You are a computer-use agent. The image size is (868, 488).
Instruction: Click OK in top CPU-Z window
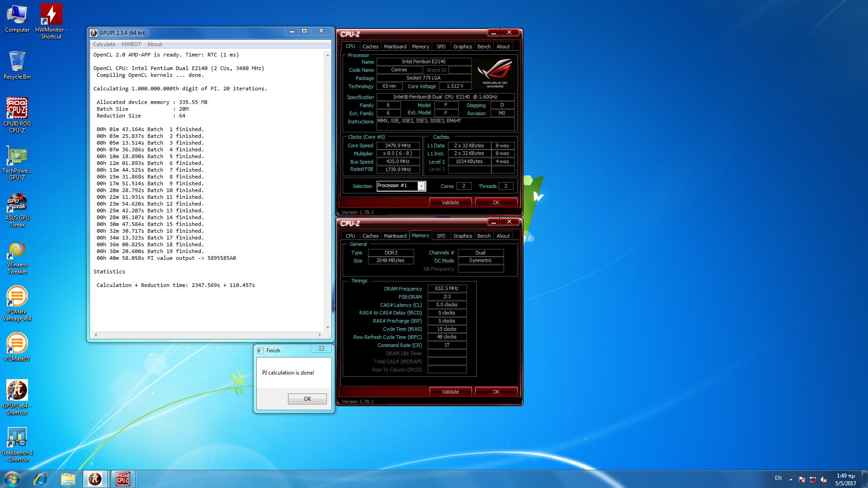[x=496, y=202]
